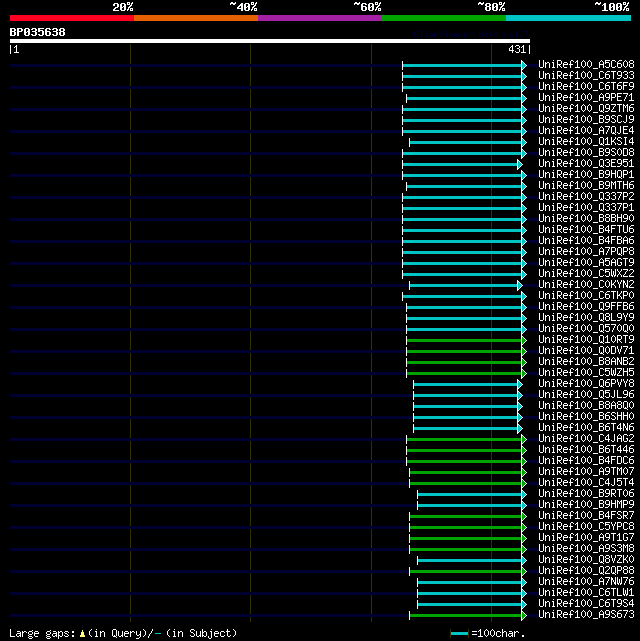Select the UniRef100_A9S673 label

pyautogui.click(x=586, y=615)
